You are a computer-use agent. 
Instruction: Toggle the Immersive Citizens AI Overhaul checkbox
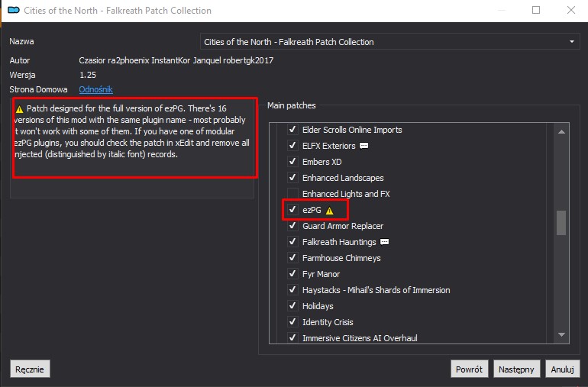click(x=292, y=337)
